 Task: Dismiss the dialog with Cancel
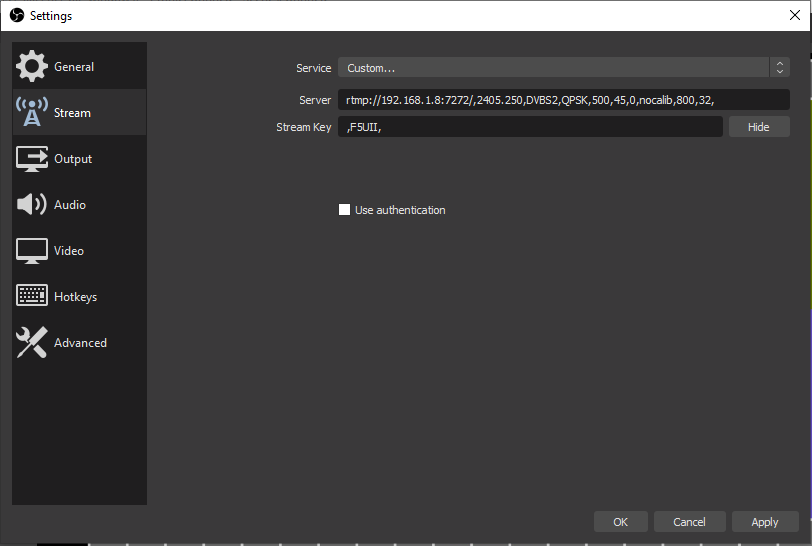point(689,522)
